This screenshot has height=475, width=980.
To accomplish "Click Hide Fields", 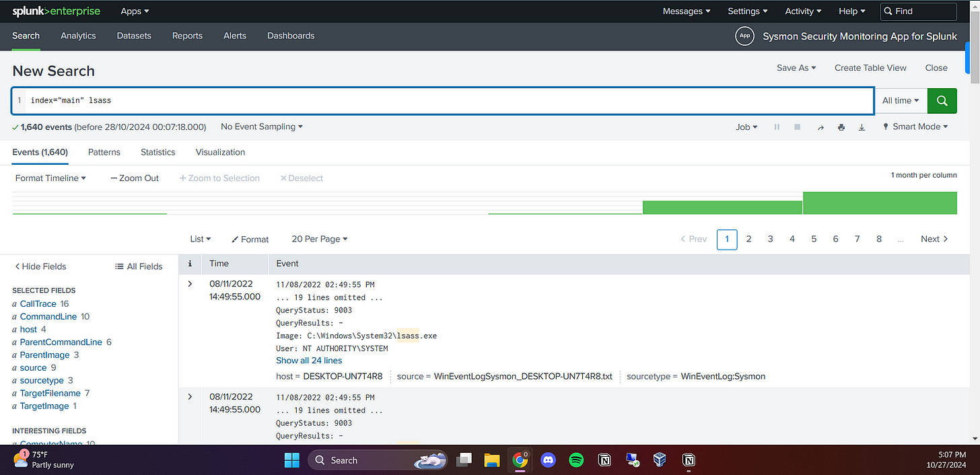I will click(40, 266).
